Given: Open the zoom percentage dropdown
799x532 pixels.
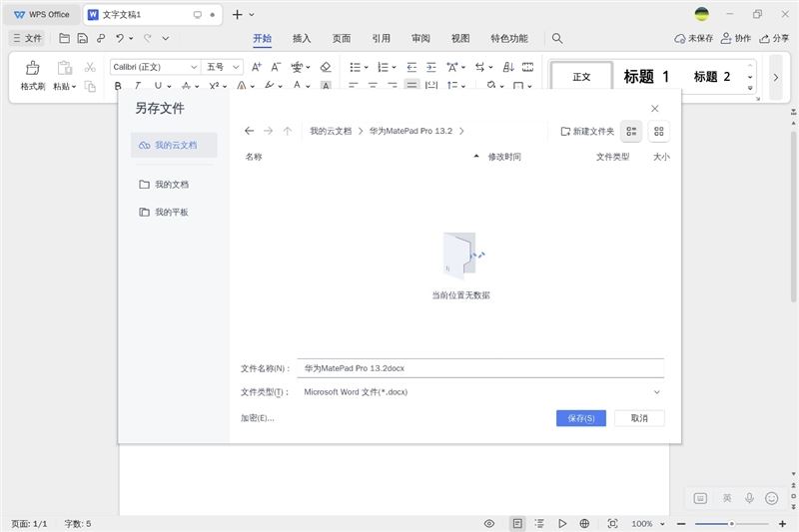Looking at the screenshot, I should (647, 523).
